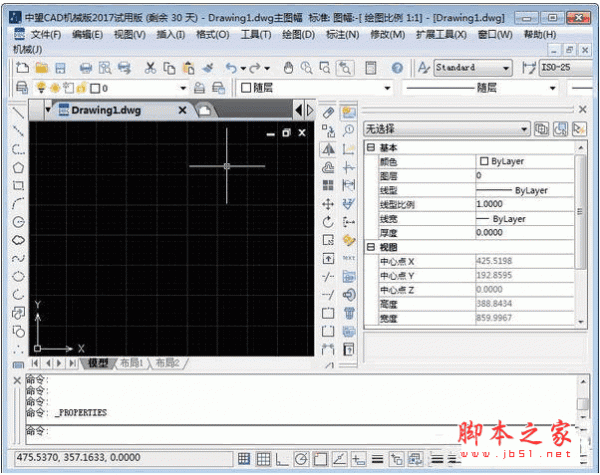The height and width of the screenshot is (475, 600).
Task: Select the Revision Cloud tool
Action: coord(18,240)
